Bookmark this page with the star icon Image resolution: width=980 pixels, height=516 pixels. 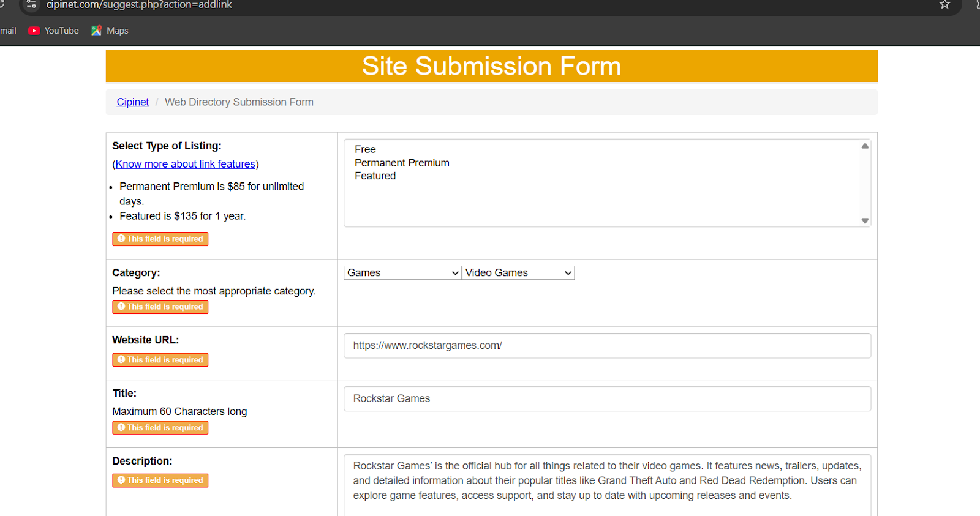pos(945,4)
